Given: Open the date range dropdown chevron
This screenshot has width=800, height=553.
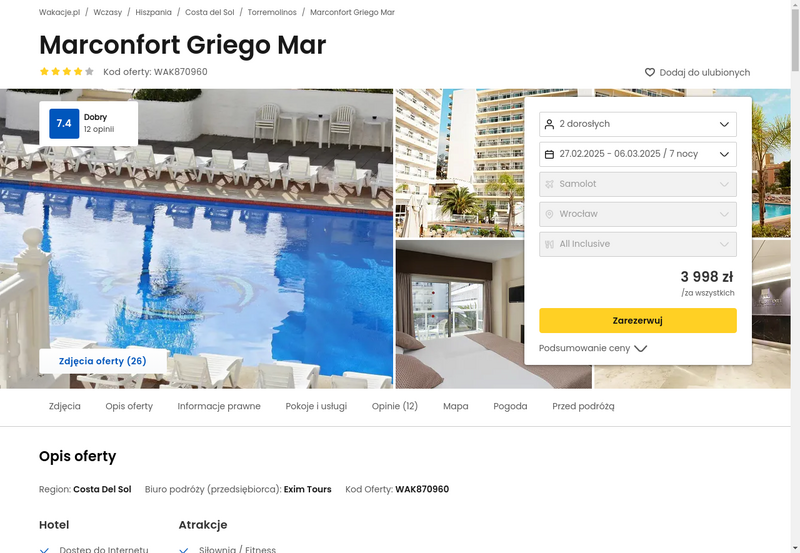Looking at the screenshot, I should 724,154.
